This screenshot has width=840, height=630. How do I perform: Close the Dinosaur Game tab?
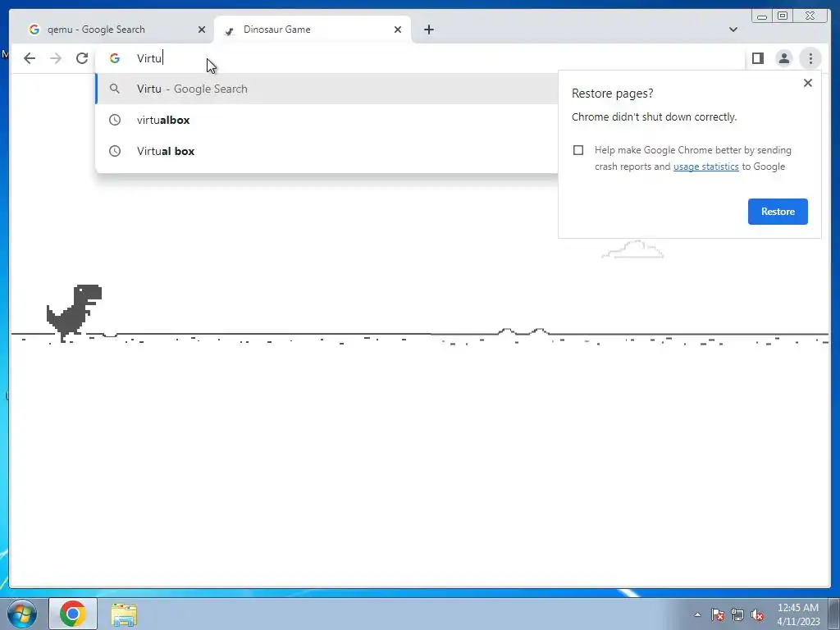398,30
